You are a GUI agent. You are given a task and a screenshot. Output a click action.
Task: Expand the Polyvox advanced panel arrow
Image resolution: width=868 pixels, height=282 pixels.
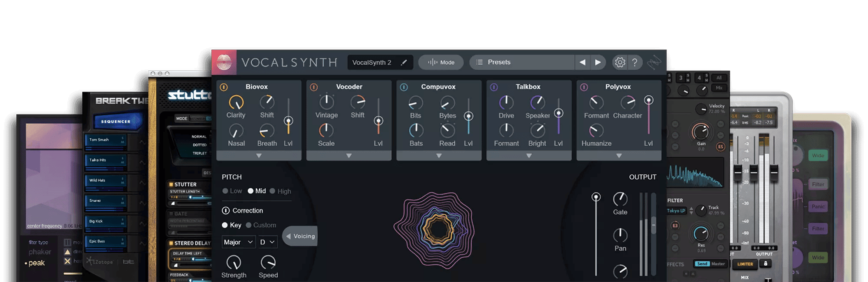click(619, 156)
